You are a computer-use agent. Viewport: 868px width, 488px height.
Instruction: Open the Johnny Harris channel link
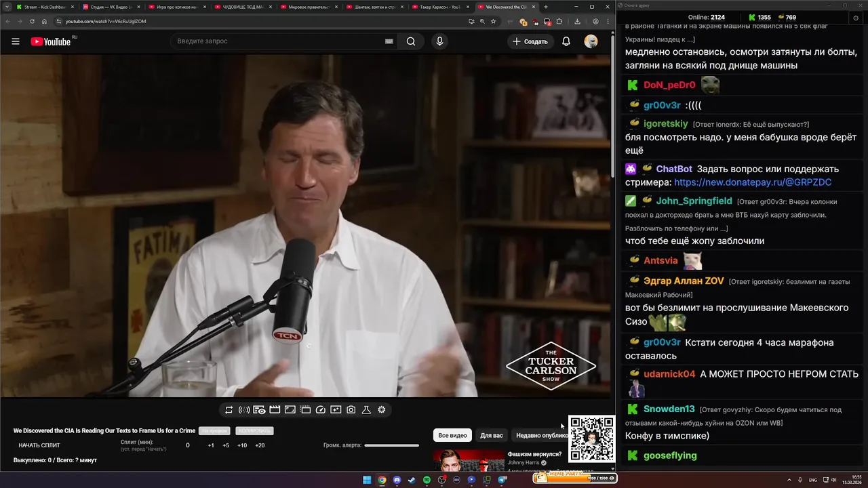point(523,462)
